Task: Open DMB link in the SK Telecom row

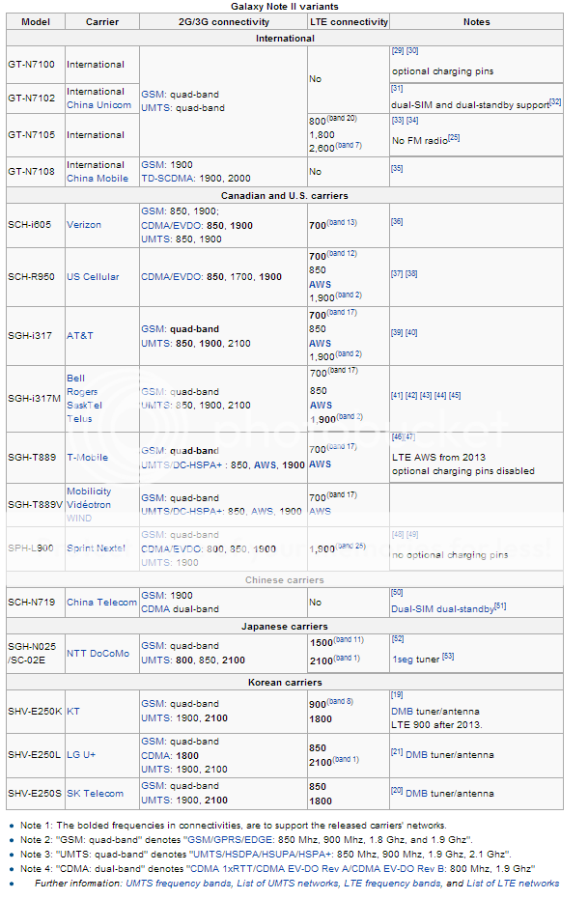Action: (x=417, y=794)
